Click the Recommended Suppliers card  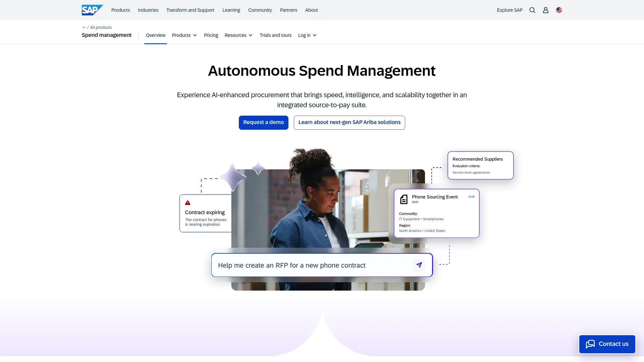480,165
